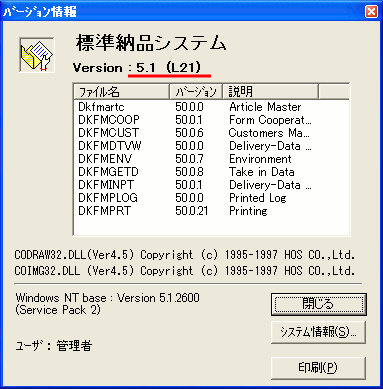Click the Environment description
Image resolution: width=383 pixels, height=389 pixels.
coord(260,159)
